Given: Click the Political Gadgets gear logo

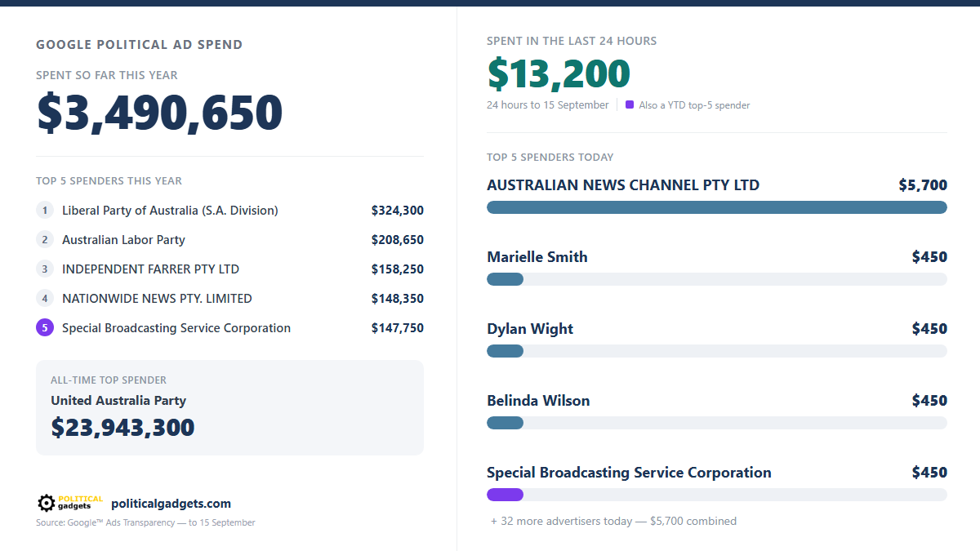Looking at the screenshot, I should (70, 504).
